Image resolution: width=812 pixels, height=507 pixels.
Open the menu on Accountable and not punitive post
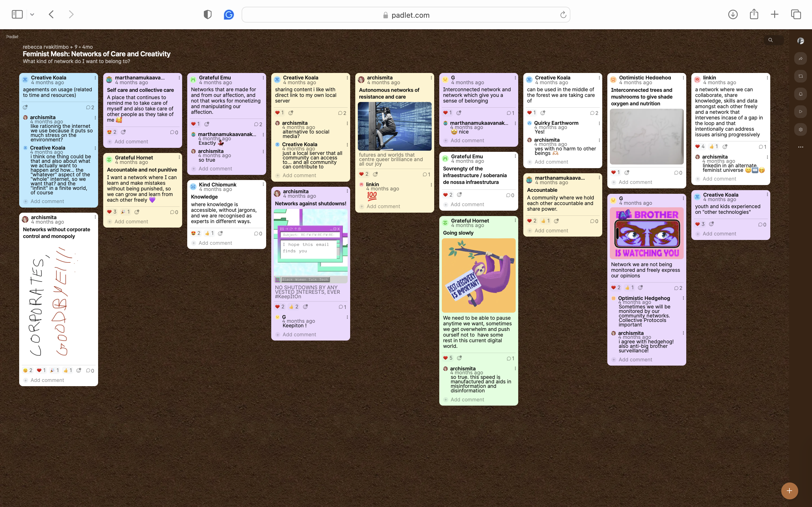pos(180,157)
